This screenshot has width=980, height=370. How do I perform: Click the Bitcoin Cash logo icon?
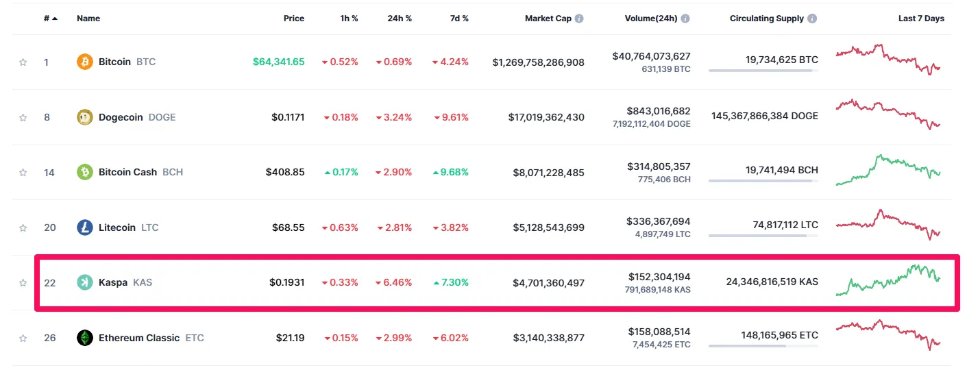[x=84, y=172]
